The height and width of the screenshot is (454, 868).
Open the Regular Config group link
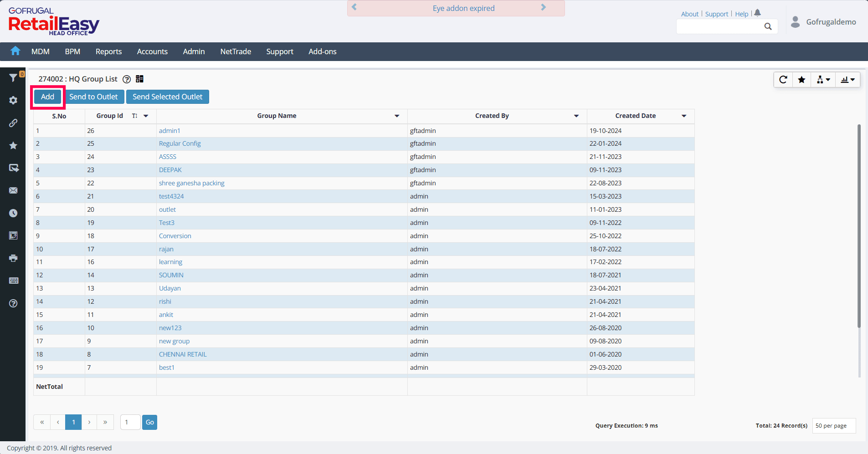[x=180, y=143]
